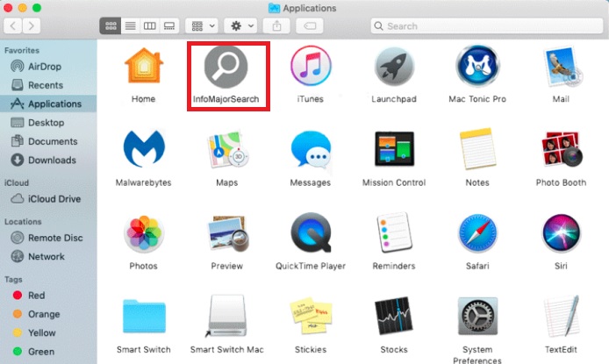Click the Edit Tags toolbar button
This screenshot has height=364, width=609.
pyautogui.click(x=310, y=26)
